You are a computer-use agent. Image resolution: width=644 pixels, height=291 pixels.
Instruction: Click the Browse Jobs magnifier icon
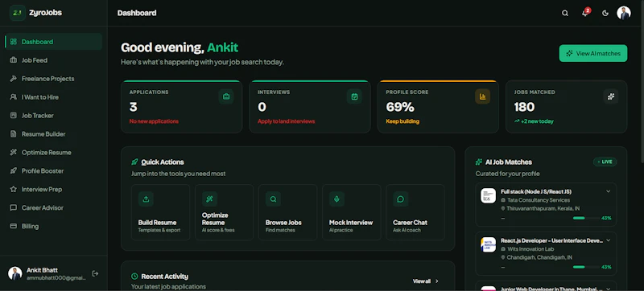click(x=273, y=199)
